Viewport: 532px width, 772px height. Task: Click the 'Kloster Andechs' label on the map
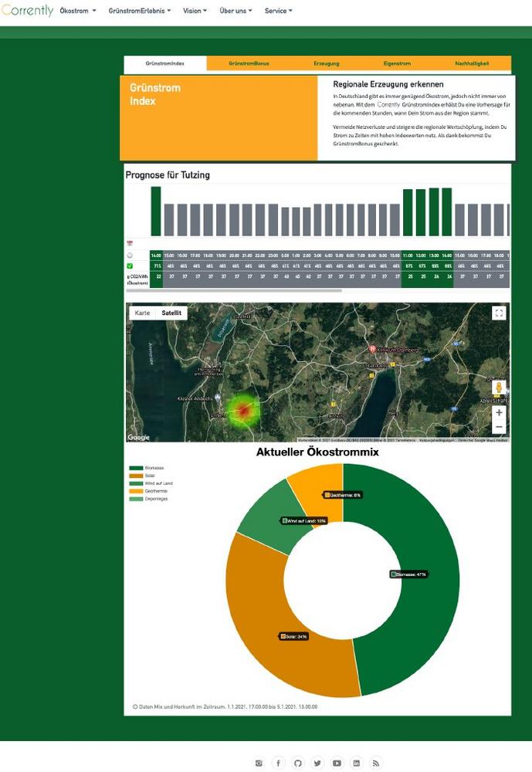coord(195,398)
